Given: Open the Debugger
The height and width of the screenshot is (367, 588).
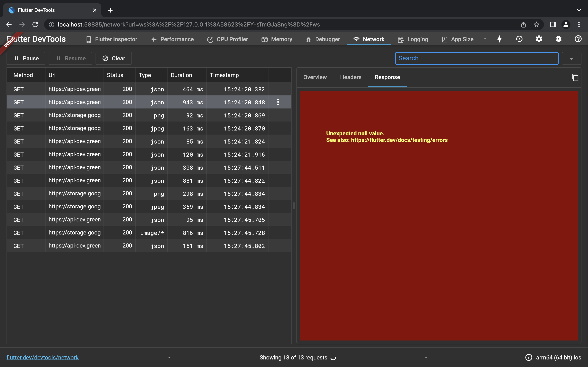Looking at the screenshot, I should click(x=323, y=39).
